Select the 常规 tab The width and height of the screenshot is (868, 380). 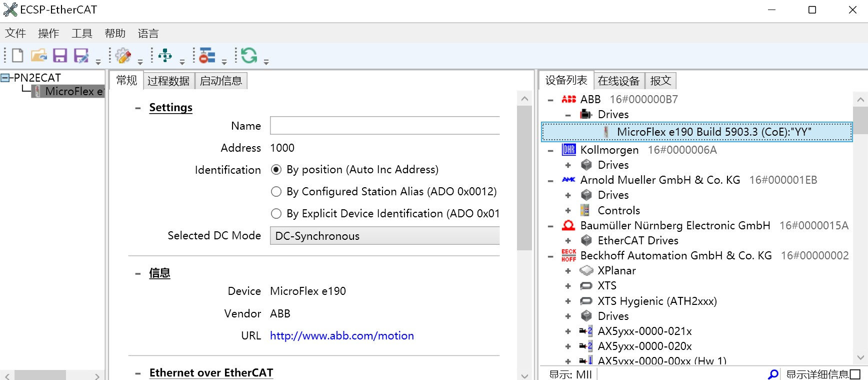(x=126, y=80)
